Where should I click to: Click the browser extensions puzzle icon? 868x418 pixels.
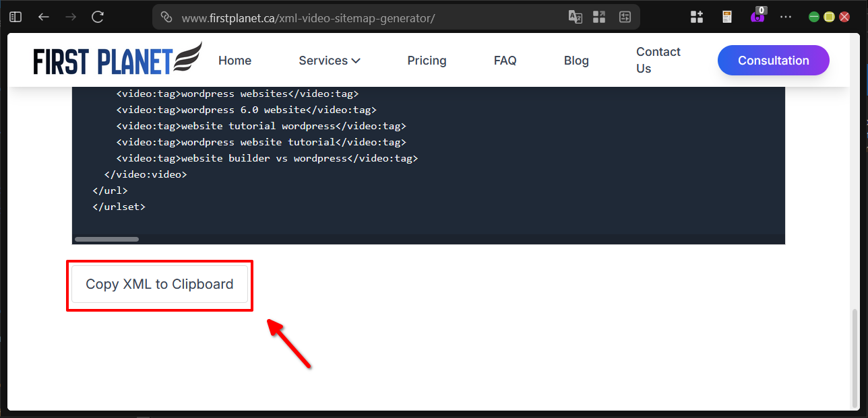(x=697, y=17)
